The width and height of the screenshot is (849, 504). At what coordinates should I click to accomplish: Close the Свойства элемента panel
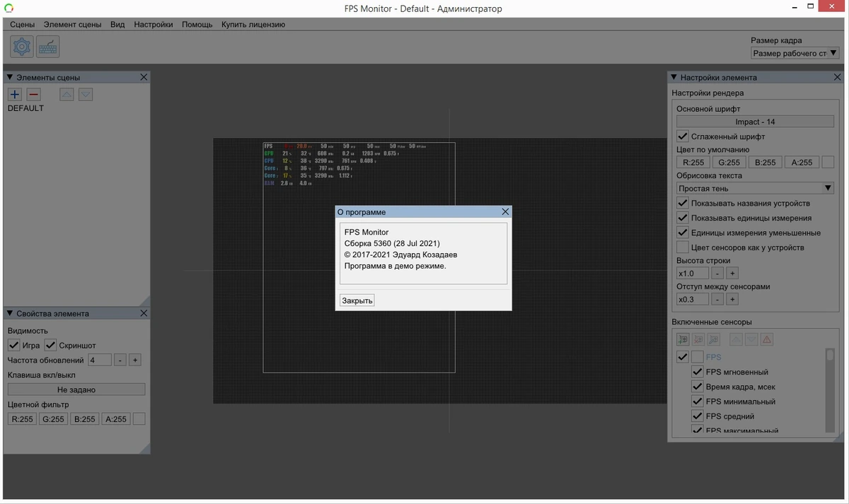click(144, 313)
